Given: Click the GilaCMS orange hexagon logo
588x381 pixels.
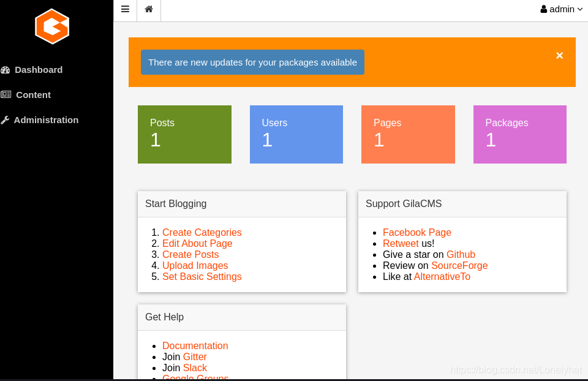Looking at the screenshot, I should [52, 26].
